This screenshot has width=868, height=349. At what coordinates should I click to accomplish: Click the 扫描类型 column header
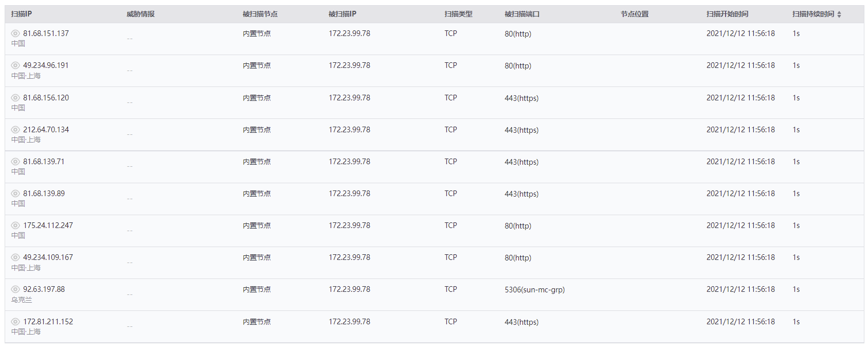coord(459,14)
